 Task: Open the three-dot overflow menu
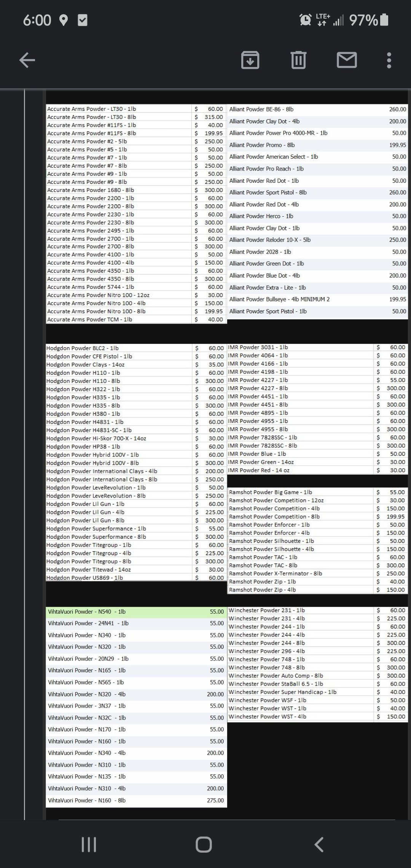tap(389, 60)
